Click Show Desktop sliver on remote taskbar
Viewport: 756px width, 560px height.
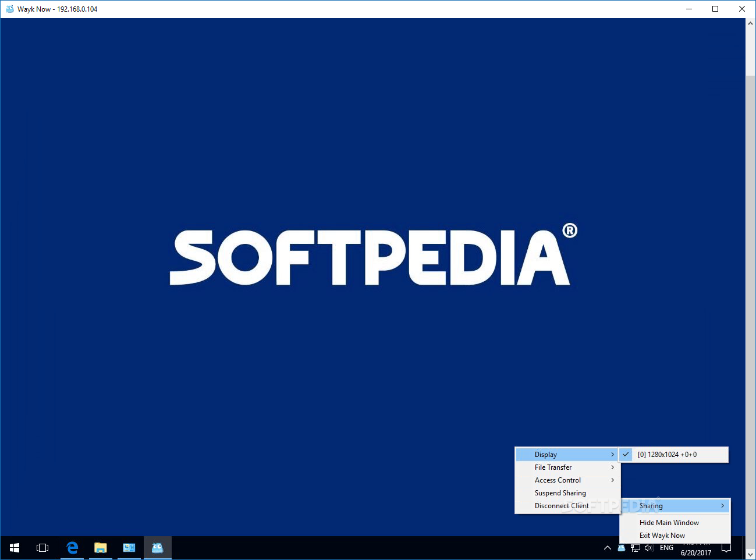click(x=744, y=548)
